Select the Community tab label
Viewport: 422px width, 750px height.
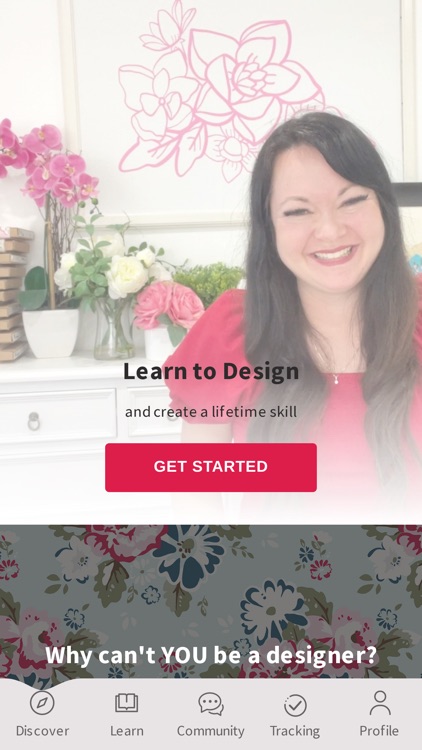pos(211,731)
